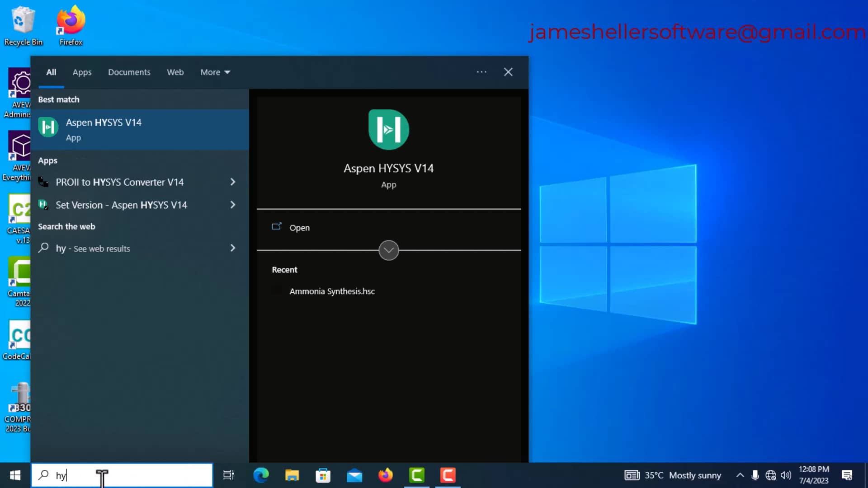Click Firefox icon on the taskbar
This screenshot has width=868, height=488.
(x=385, y=475)
